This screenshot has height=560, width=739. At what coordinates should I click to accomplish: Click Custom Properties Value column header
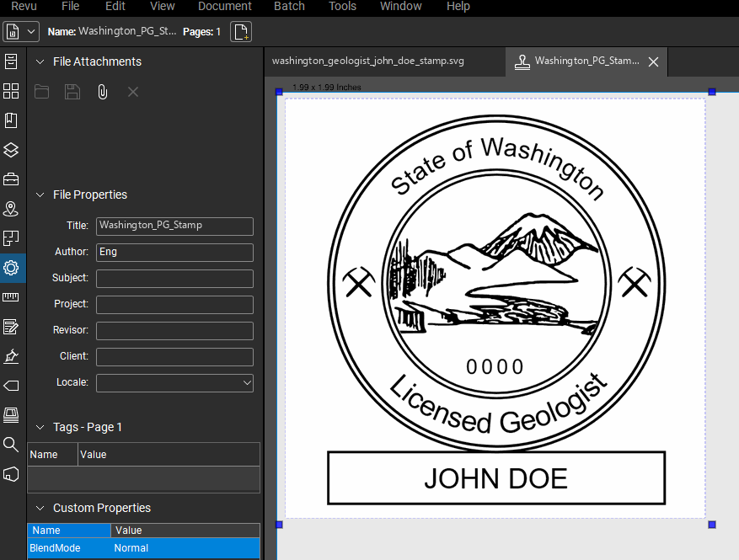click(185, 531)
